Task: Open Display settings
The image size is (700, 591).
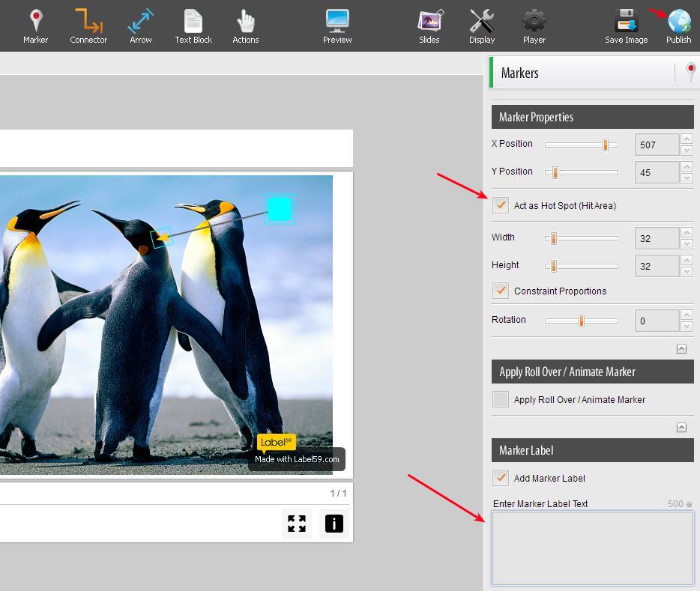Action: pos(482,25)
